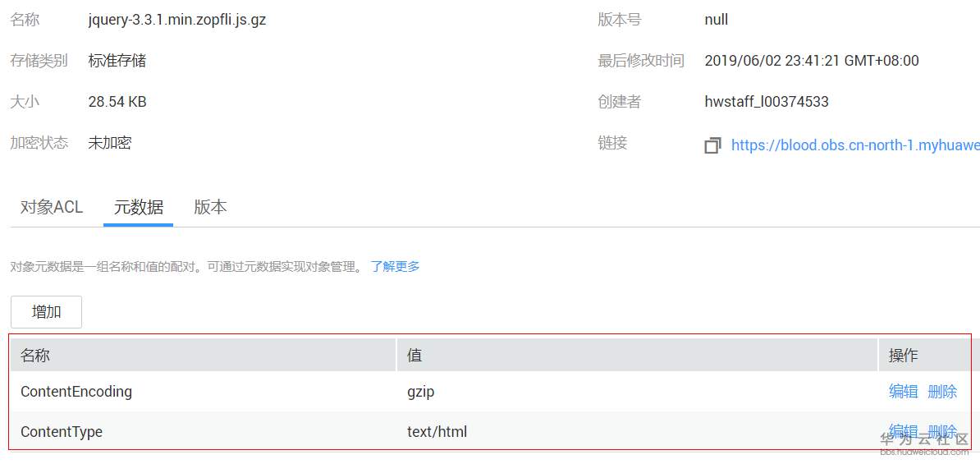Click the last modified time value
This screenshot has height=464, width=980.
(x=812, y=61)
